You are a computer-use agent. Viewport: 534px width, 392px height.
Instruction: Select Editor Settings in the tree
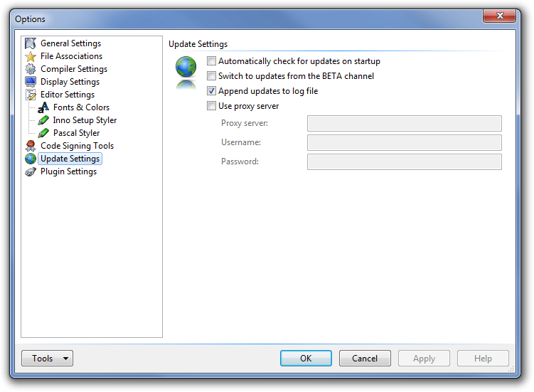click(67, 95)
